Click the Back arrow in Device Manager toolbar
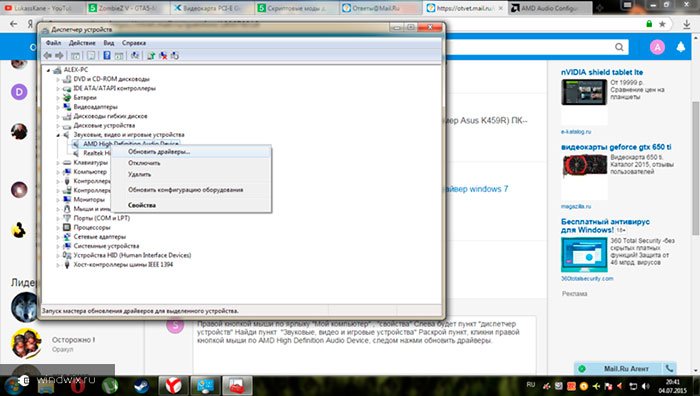This screenshot has height=396, width=700. [47, 55]
